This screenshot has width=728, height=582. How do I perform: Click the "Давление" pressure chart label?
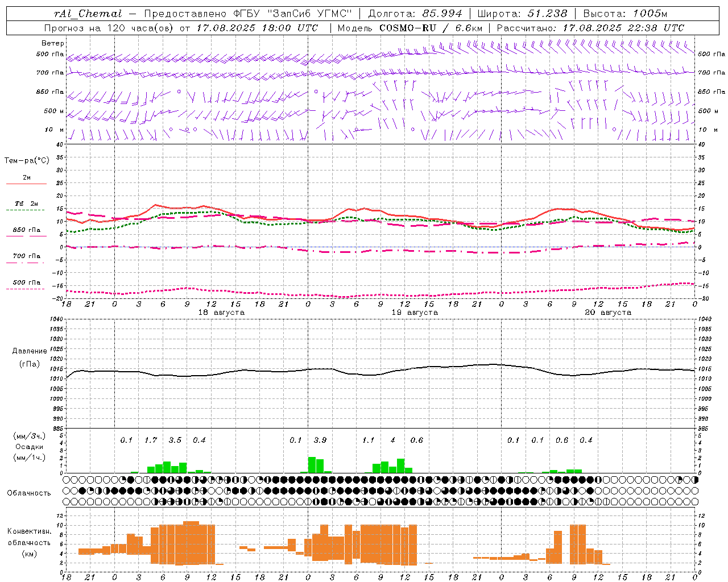coord(30,351)
